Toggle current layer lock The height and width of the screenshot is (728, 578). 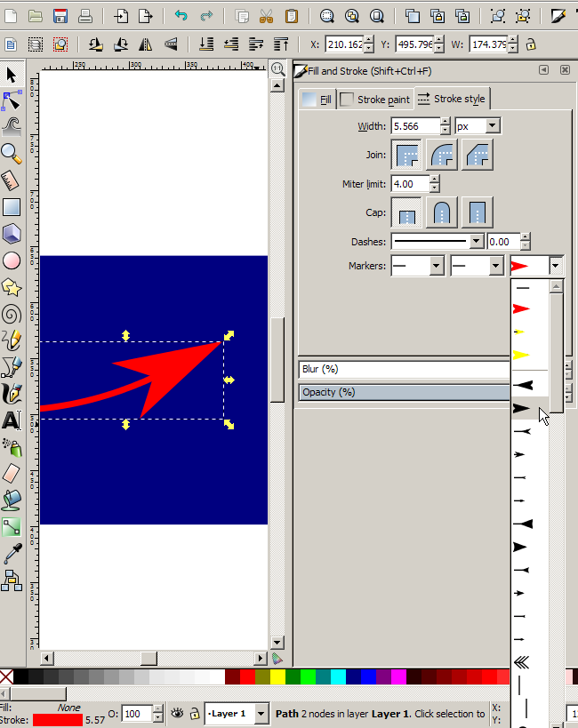195,713
